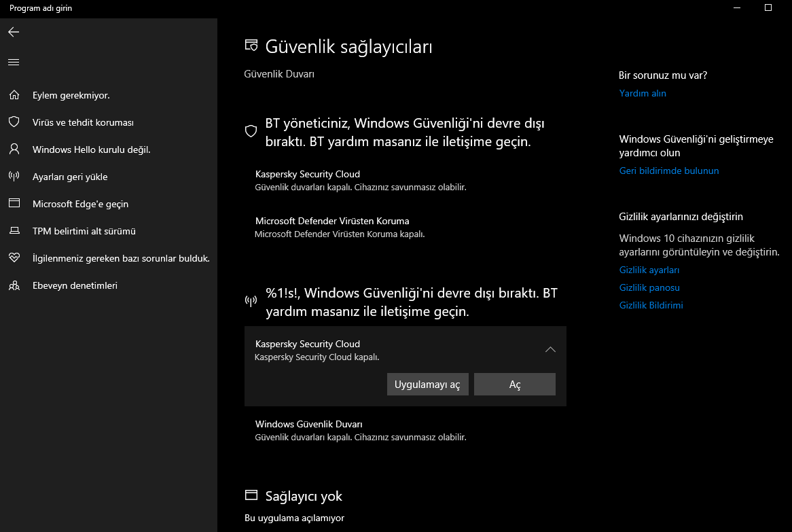
Task: Click the back arrow icon
Action: (x=14, y=32)
